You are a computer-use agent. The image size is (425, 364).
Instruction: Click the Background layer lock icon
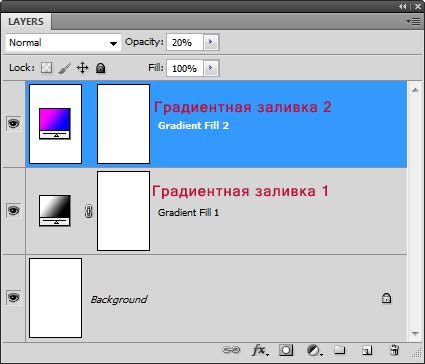386,298
